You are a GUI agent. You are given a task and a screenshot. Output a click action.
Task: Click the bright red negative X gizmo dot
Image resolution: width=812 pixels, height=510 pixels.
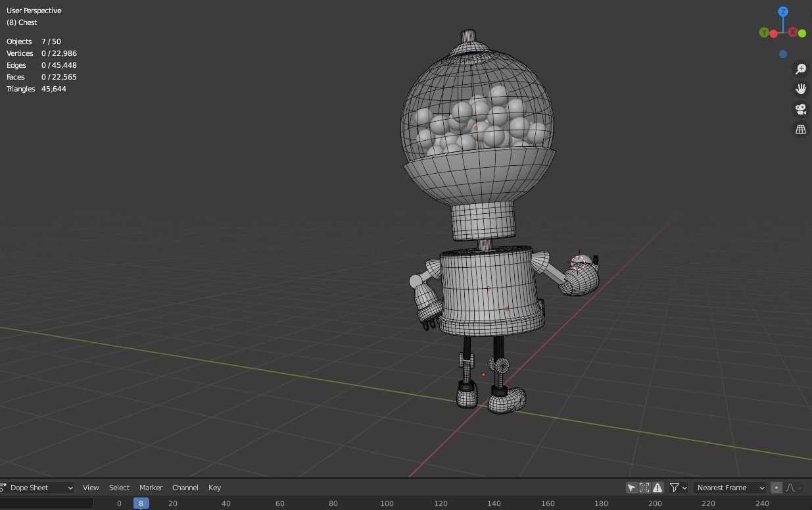[773, 34]
